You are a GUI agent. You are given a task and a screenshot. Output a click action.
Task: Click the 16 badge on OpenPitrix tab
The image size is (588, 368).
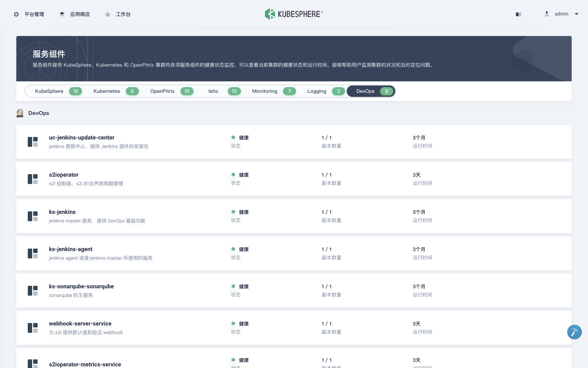coord(187,91)
